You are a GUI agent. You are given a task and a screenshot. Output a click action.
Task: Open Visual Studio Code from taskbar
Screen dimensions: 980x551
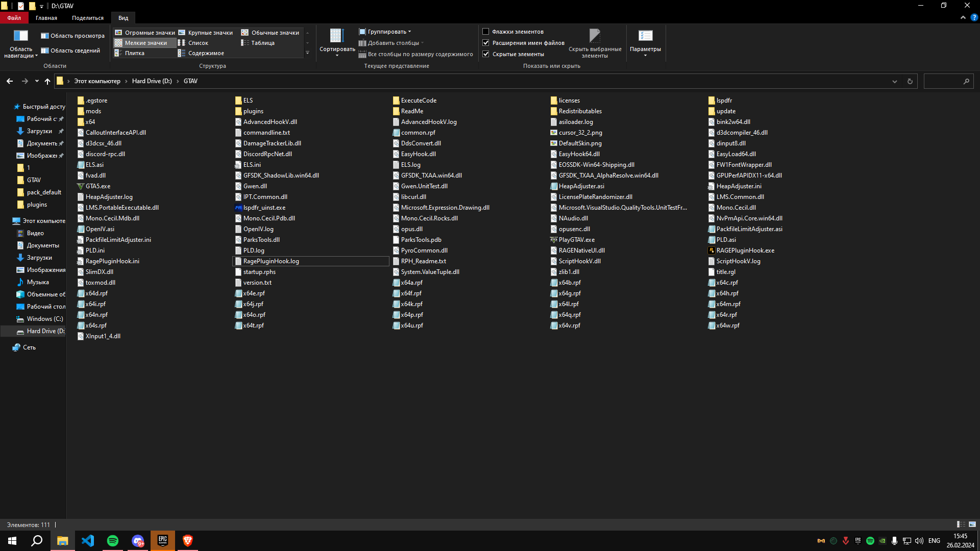click(88, 541)
